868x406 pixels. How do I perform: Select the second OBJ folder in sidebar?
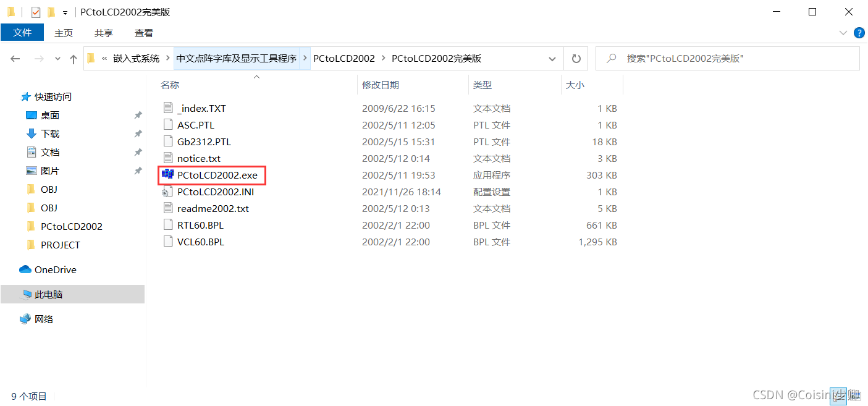click(x=49, y=208)
